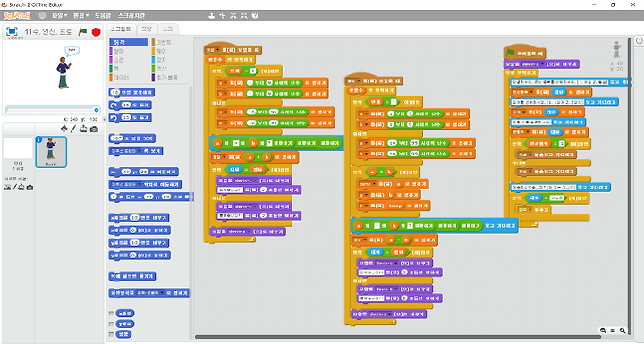Screen dimensions: 644x344
Task: Tick the y좌표 reporter checkbox
Action: tap(111, 323)
